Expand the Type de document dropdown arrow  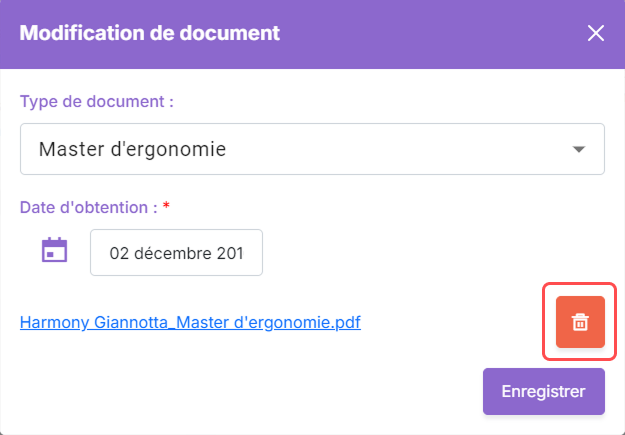click(579, 149)
